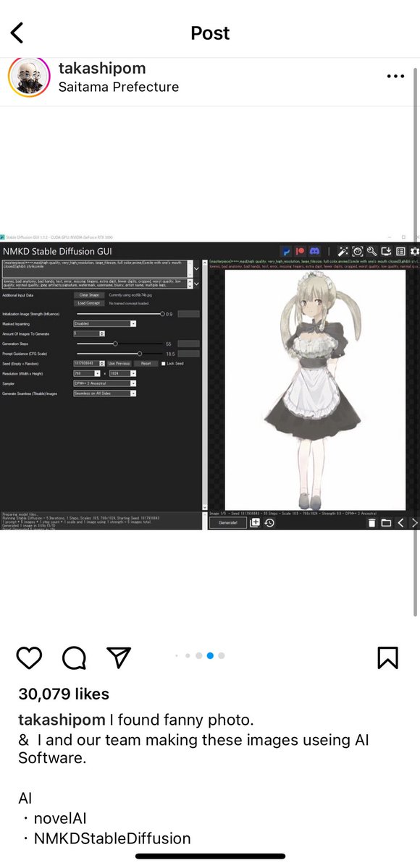Open more options for the post

pos(395,77)
